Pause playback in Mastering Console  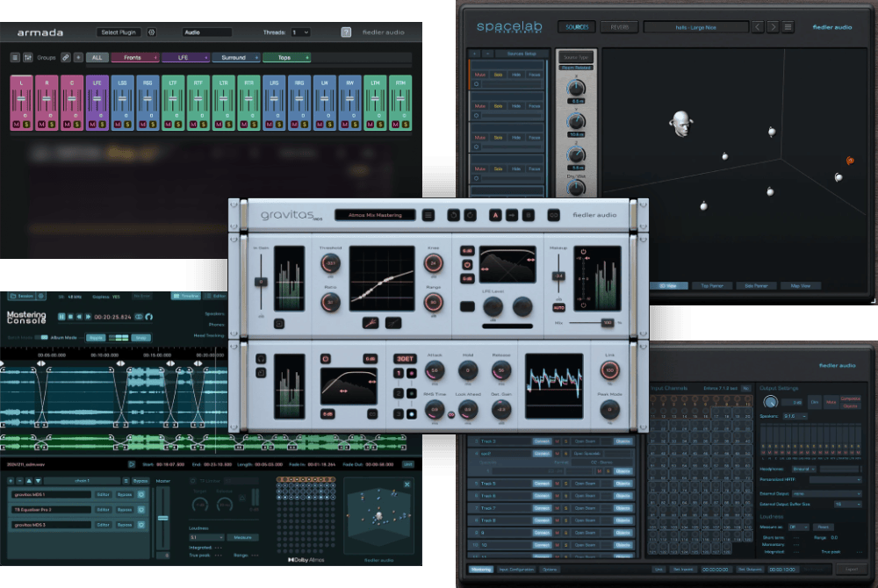click(61, 317)
